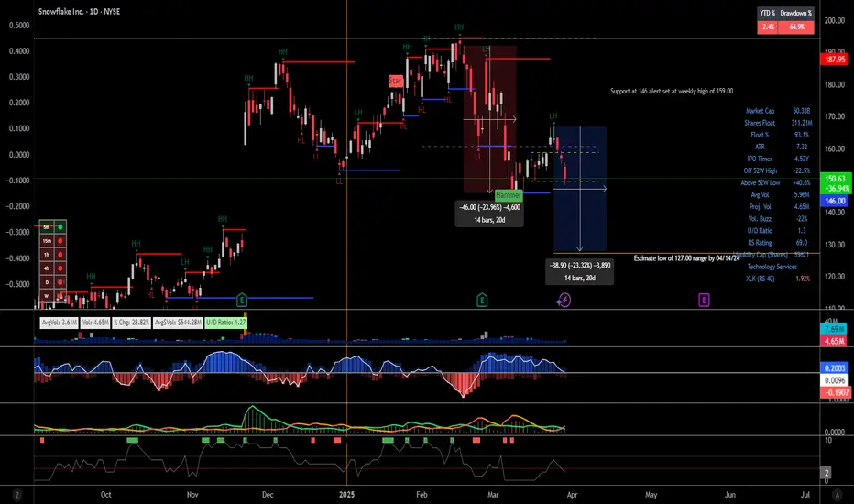Click the blue 0.2003 oscillator value label
This screenshot has height=504, width=854.
[x=835, y=368]
